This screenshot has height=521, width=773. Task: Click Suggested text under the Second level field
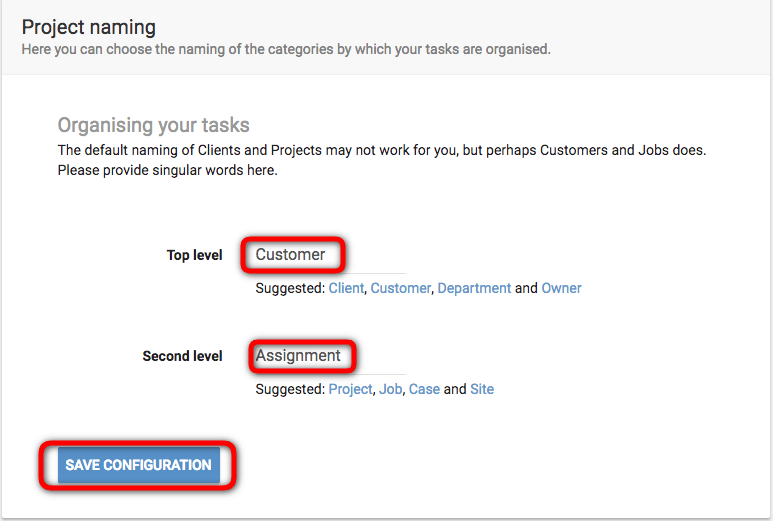(x=290, y=389)
